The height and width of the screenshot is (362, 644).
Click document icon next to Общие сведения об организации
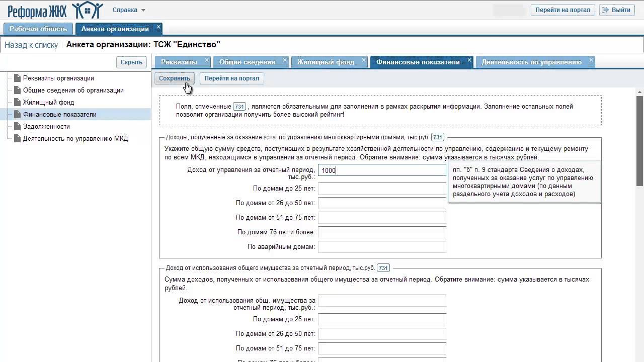click(18, 90)
